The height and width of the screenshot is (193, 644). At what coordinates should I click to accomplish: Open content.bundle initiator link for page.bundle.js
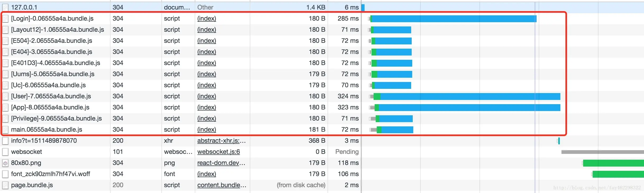coord(222,185)
